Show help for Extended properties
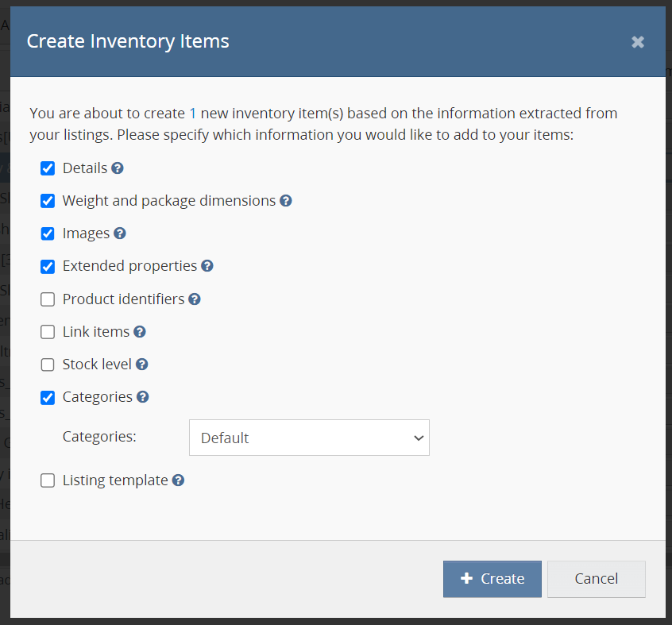 coord(207,266)
